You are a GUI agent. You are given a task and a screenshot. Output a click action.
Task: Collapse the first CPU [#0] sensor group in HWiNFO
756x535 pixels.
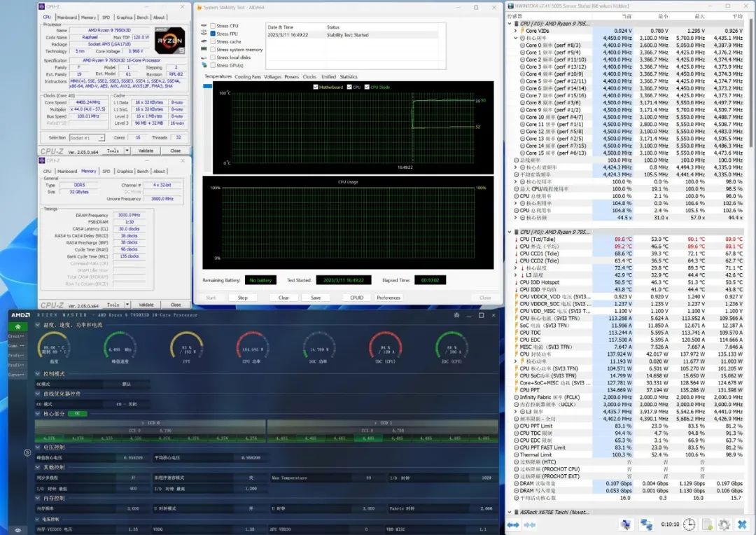(x=510, y=24)
